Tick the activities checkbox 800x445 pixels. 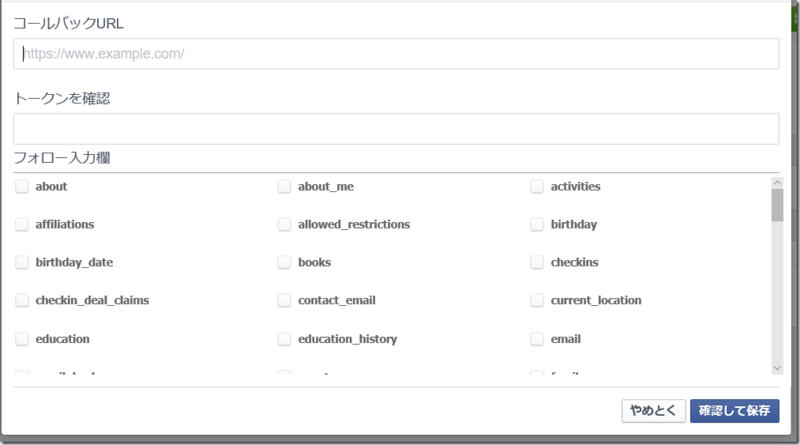pyautogui.click(x=537, y=186)
